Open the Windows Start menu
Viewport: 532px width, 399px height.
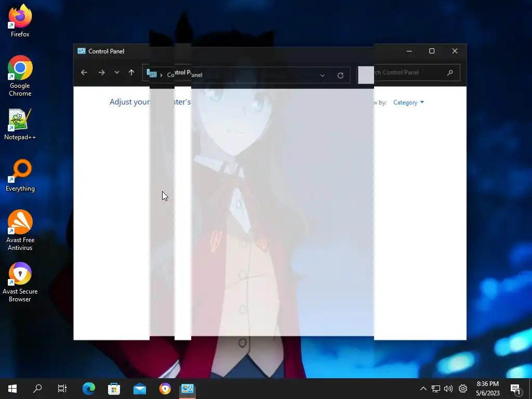(x=12, y=389)
